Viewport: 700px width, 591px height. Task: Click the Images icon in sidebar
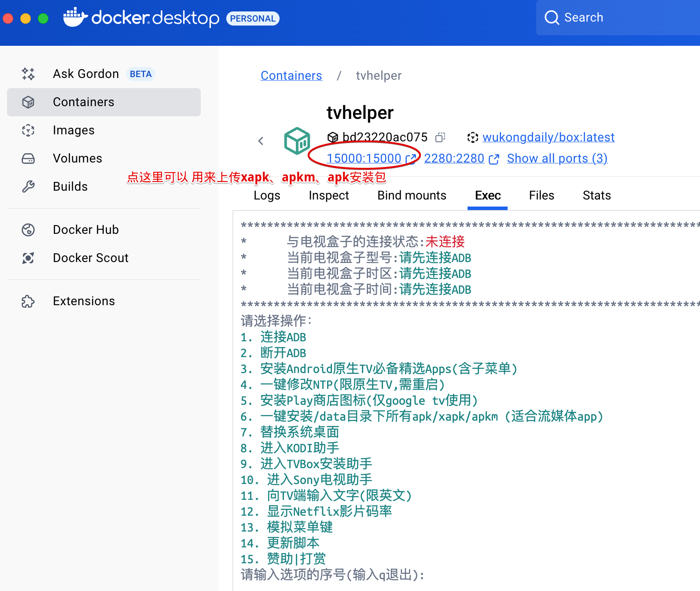pyautogui.click(x=28, y=130)
